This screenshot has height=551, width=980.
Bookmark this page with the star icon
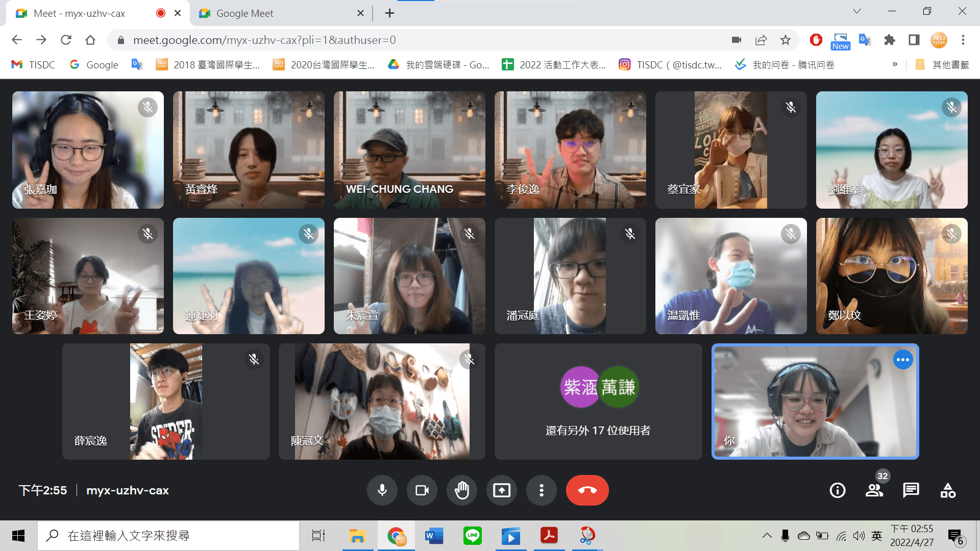pos(785,40)
